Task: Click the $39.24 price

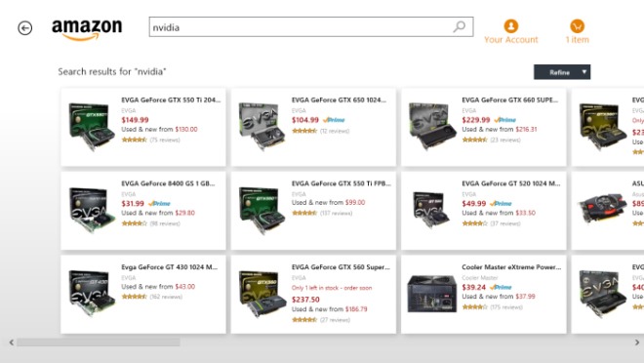Action: [474, 288]
